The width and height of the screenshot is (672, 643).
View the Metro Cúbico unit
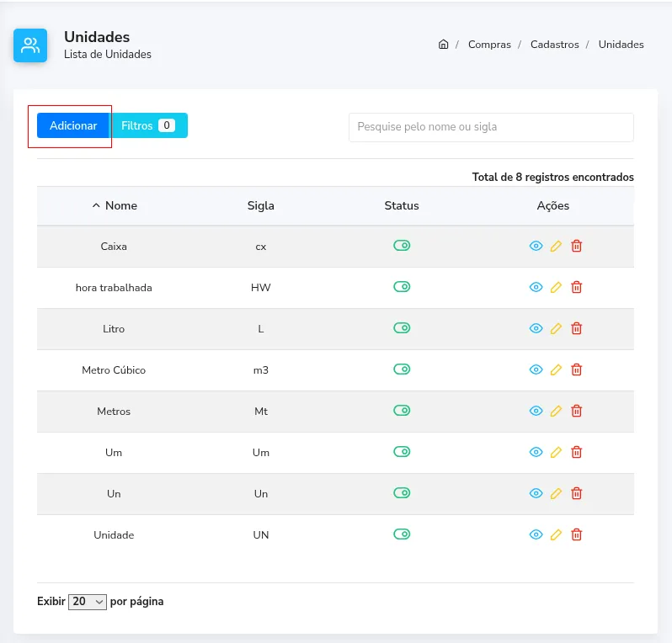[536, 369]
